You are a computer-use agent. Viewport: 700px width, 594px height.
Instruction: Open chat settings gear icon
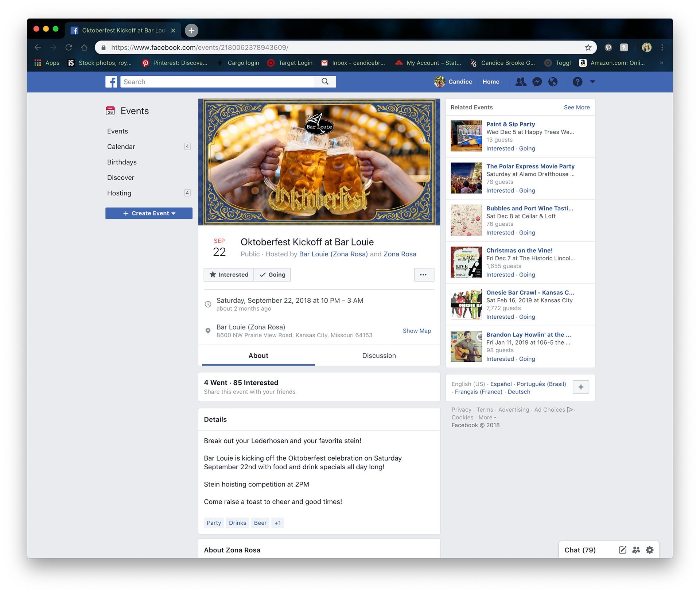pyautogui.click(x=650, y=550)
